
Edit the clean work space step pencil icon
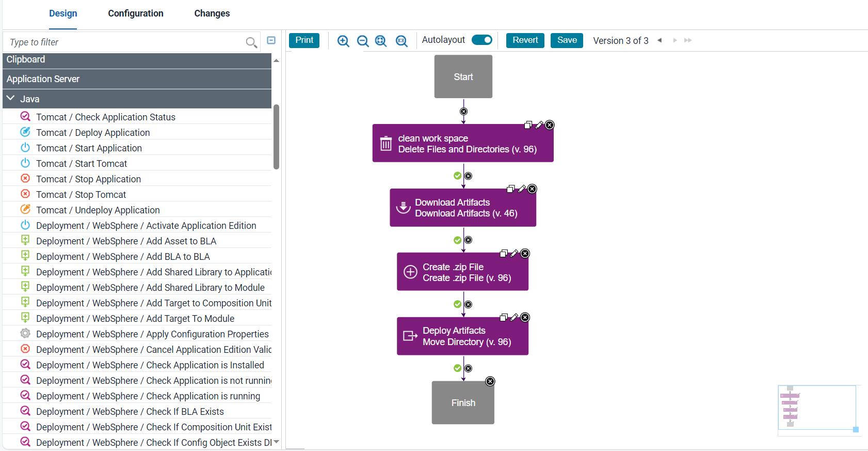pos(539,125)
